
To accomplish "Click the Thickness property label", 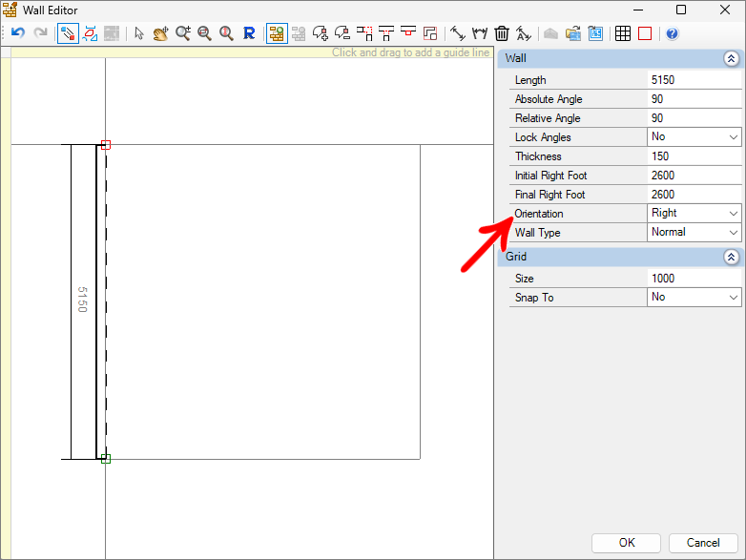I will point(538,156).
